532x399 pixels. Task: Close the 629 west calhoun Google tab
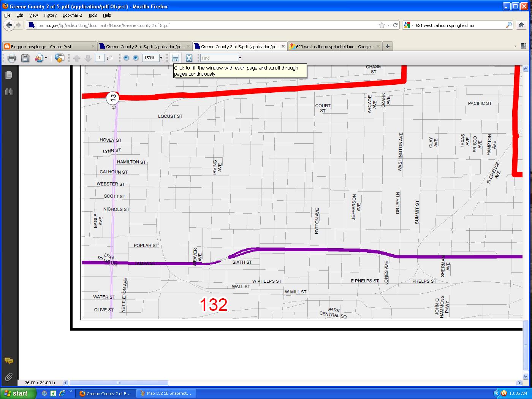(378, 47)
